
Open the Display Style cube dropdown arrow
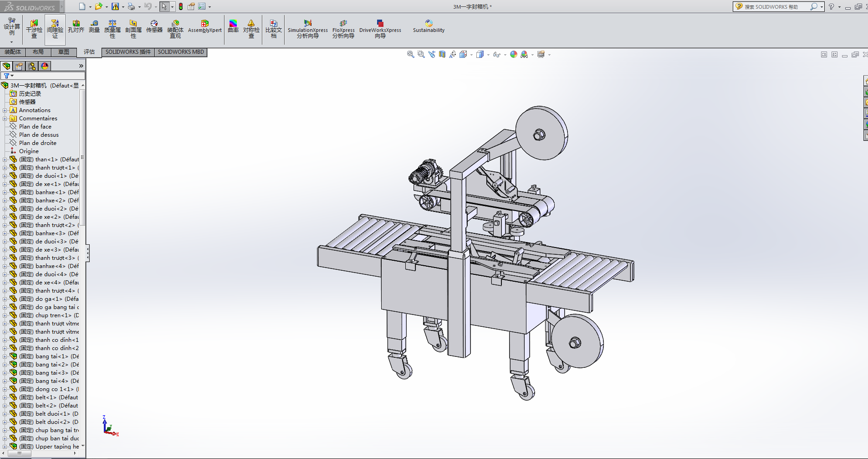click(x=488, y=55)
